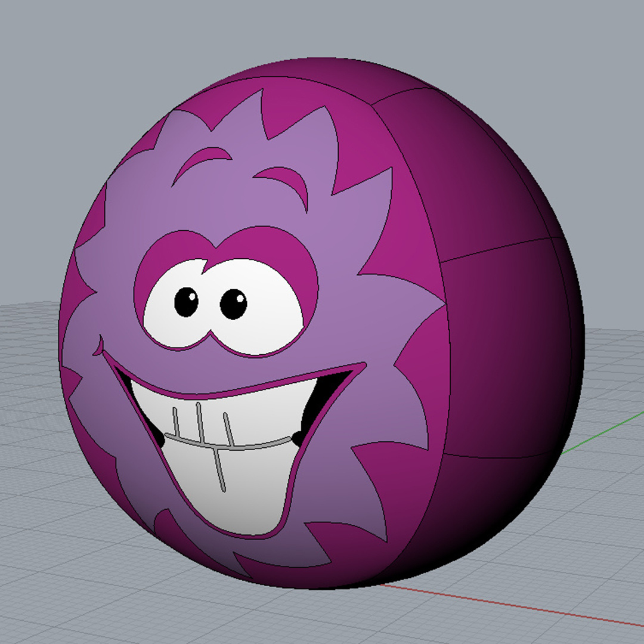
Task: Select the right black eye pupil
Action: click(233, 304)
